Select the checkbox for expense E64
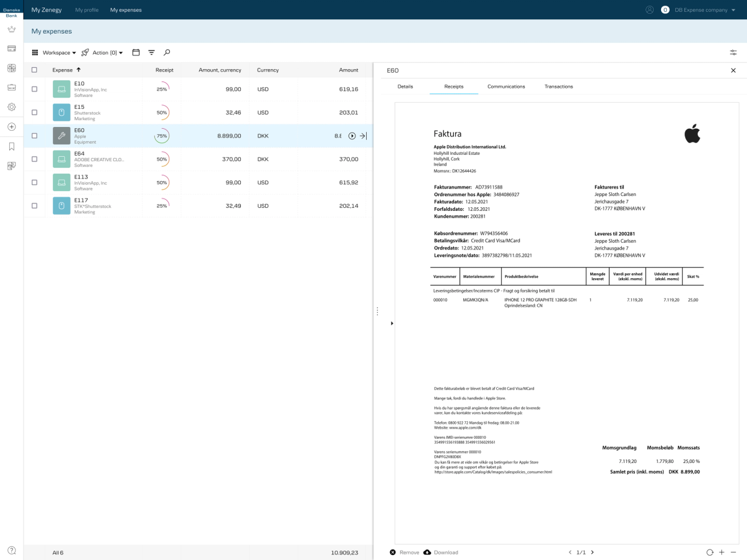Image resolution: width=747 pixels, height=560 pixels. tap(34, 159)
